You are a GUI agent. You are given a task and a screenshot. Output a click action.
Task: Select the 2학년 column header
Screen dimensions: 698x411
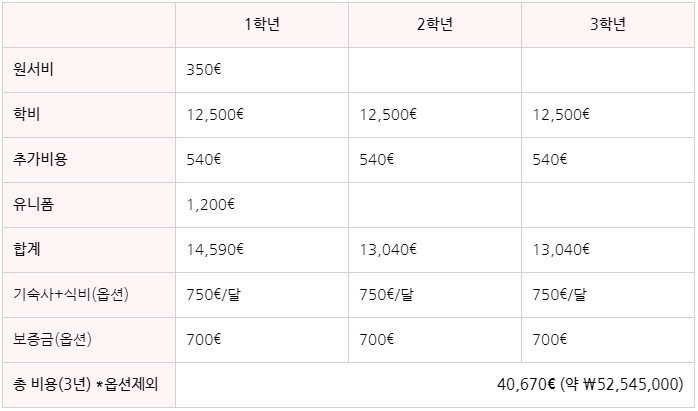tap(434, 24)
